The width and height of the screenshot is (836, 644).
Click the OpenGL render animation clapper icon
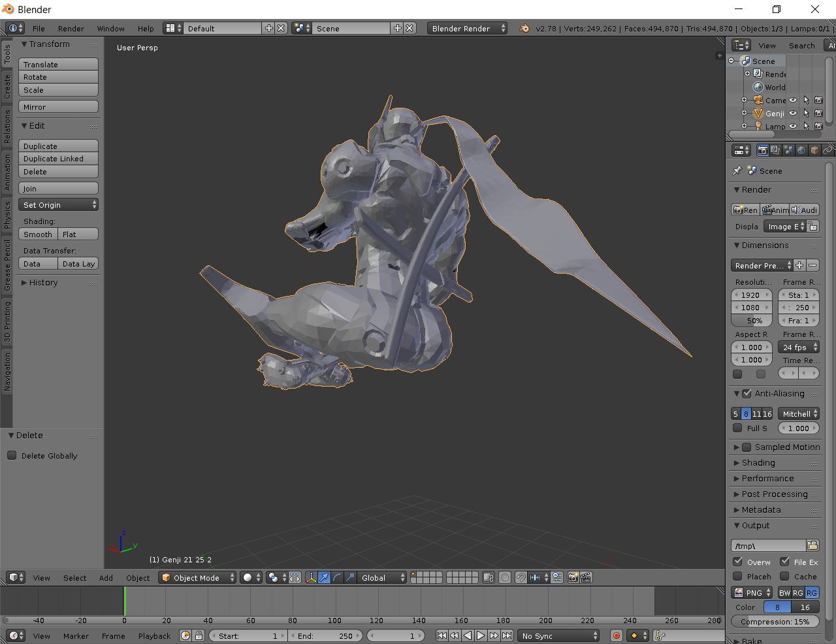point(586,577)
